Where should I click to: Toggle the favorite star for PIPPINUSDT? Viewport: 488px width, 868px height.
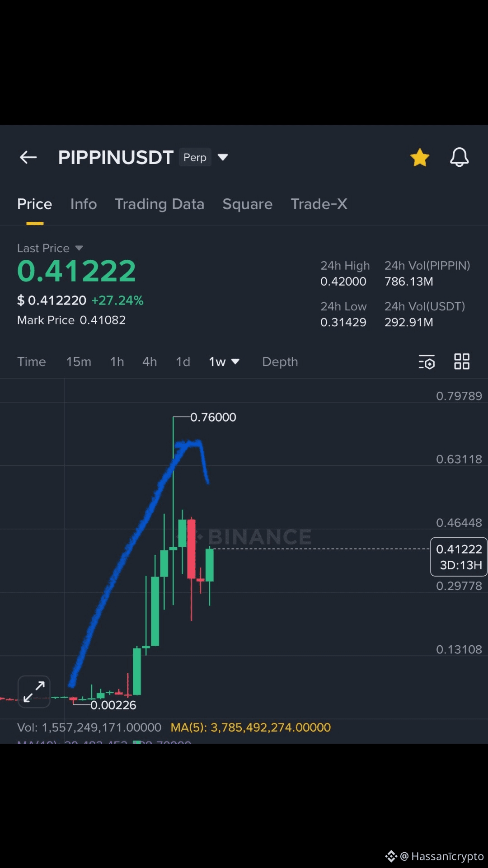(x=420, y=158)
